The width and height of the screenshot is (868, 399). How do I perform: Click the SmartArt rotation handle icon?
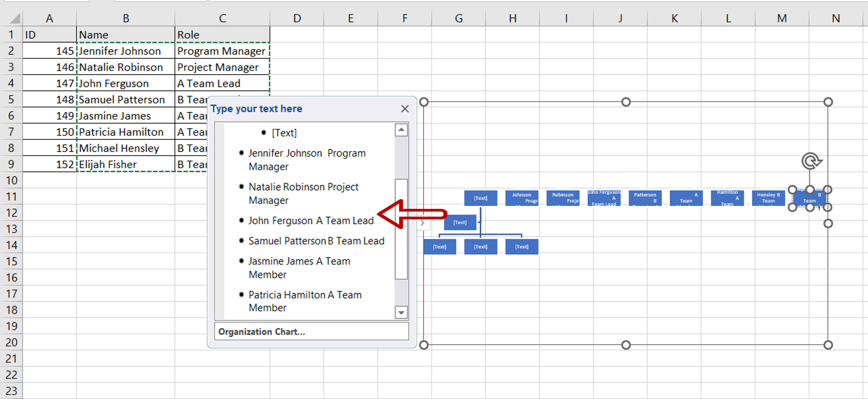click(811, 161)
